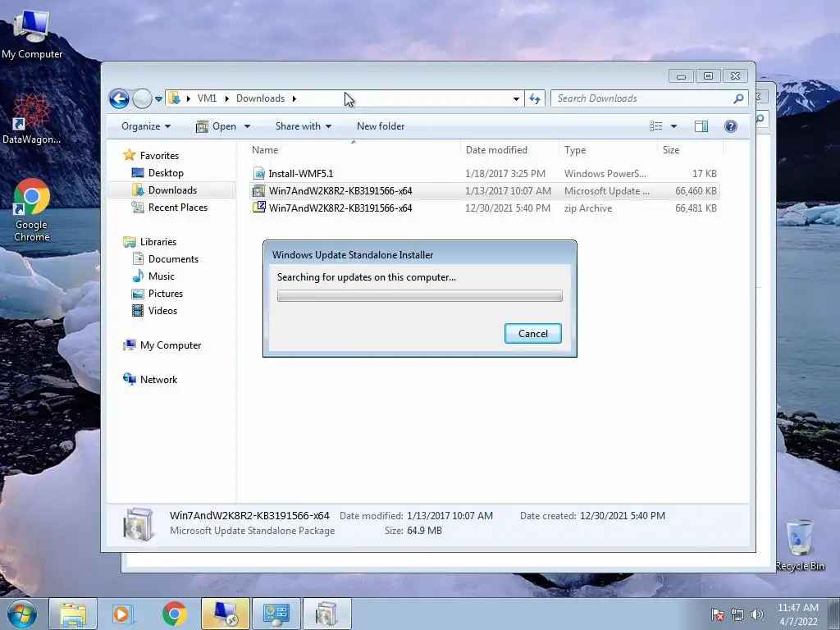
Task: Select the Microsoft Update KB3191566 package file
Action: click(484, 190)
